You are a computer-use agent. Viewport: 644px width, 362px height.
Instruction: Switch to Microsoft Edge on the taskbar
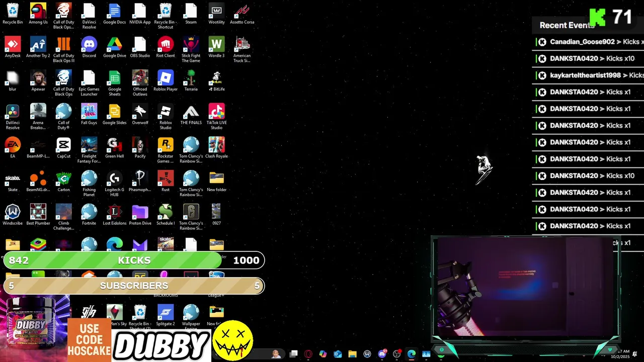(x=412, y=354)
